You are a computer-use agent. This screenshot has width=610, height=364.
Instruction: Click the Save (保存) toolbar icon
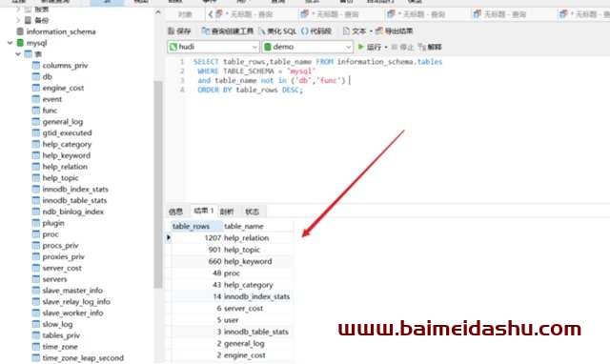(172, 31)
